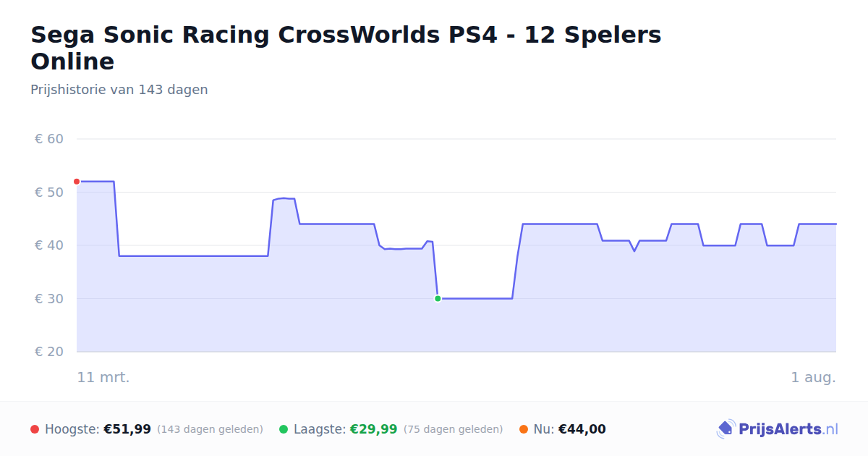Click the Prijshistorie van 143 dagen subtitle
Viewport: 868px width, 456px height.
tap(119, 90)
